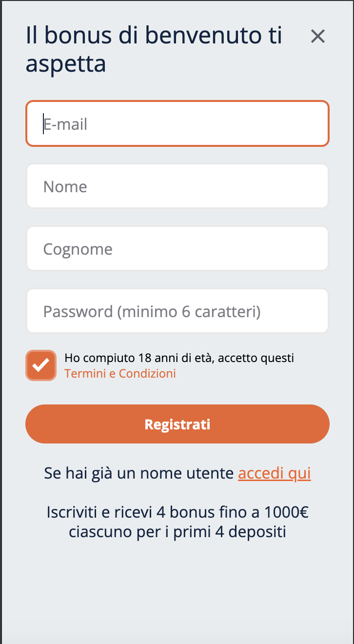Select the Cognome text box

coord(177,248)
